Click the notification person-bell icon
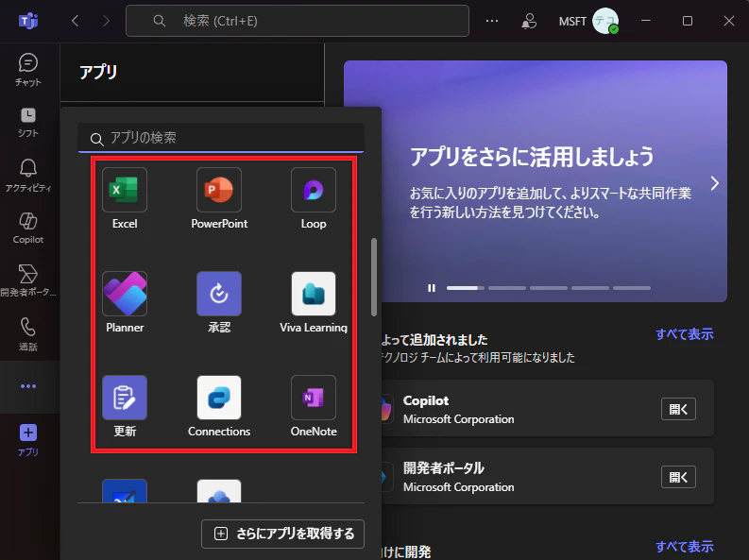The width and height of the screenshot is (749, 560). tap(528, 21)
